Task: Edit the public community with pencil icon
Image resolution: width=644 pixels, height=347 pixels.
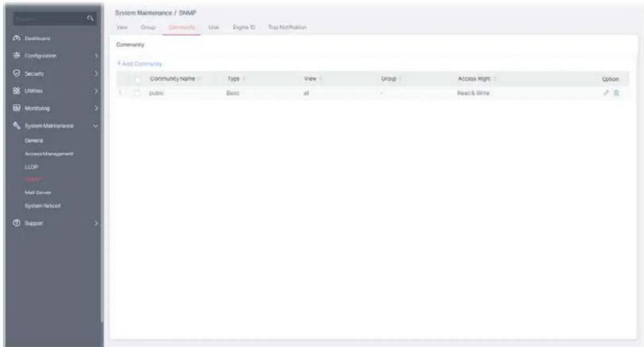Action: (606, 93)
